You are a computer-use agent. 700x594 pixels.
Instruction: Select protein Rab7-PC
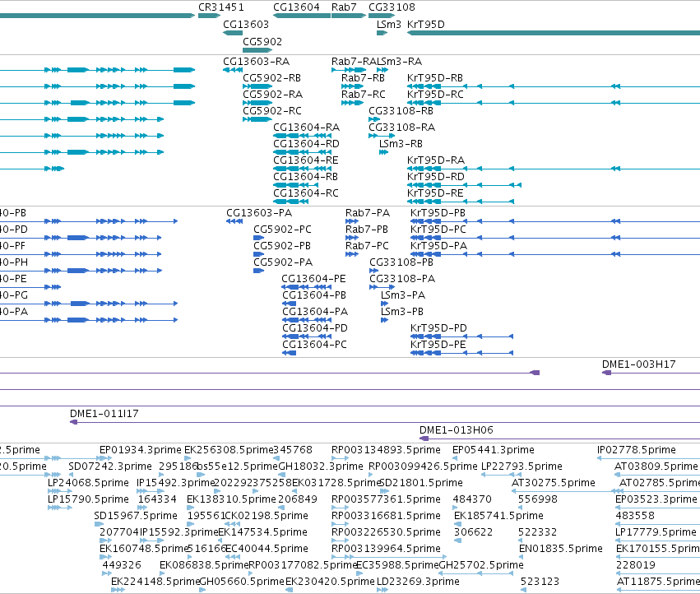click(368, 246)
